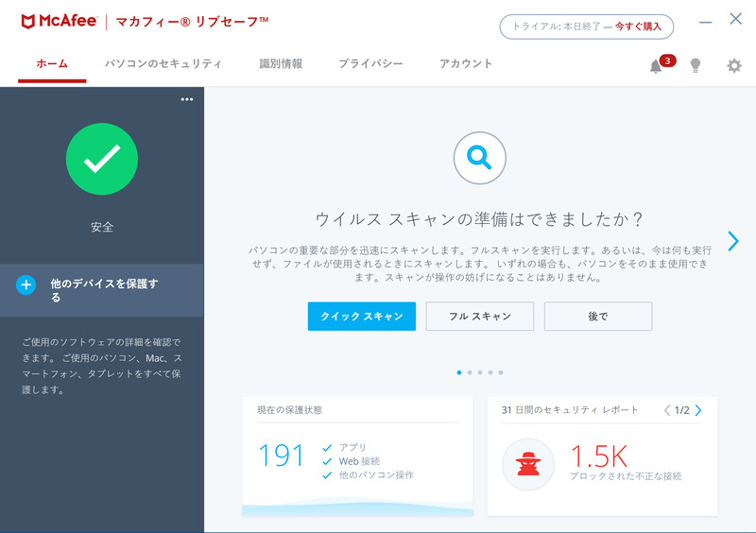Click the Web 接続 protection item
This screenshot has height=533, width=756.
pyautogui.click(x=359, y=461)
